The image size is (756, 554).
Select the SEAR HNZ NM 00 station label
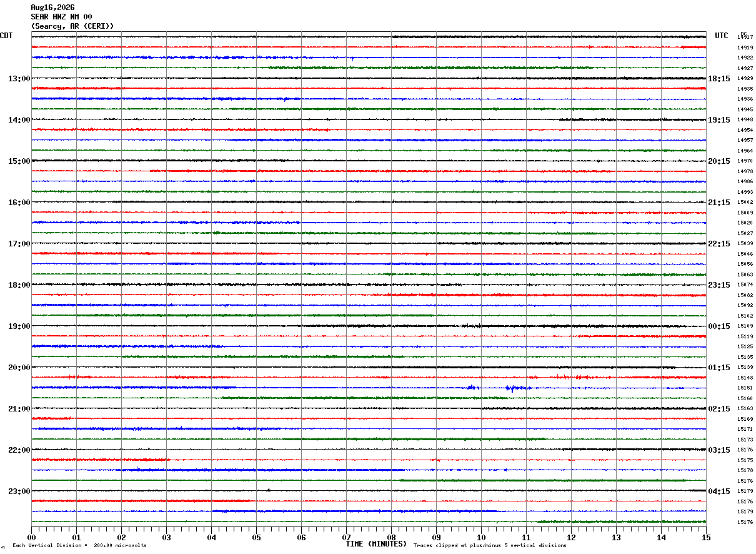click(x=61, y=17)
